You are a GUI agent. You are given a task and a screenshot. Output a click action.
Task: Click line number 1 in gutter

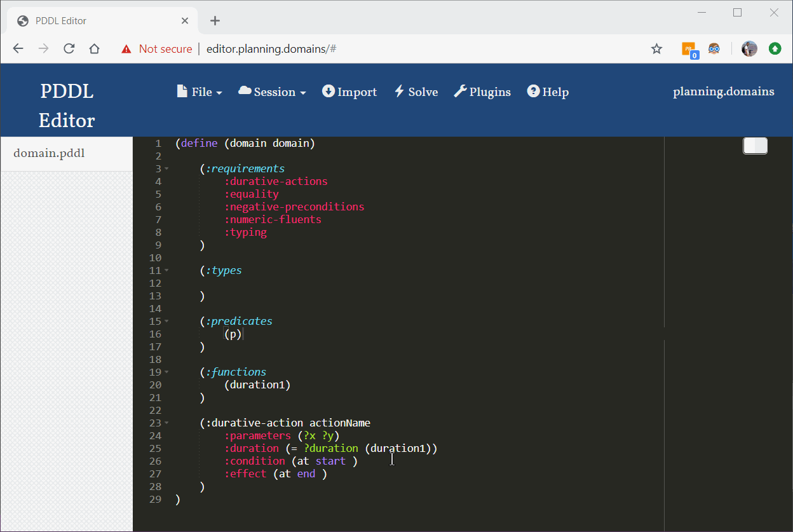[x=158, y=143]
